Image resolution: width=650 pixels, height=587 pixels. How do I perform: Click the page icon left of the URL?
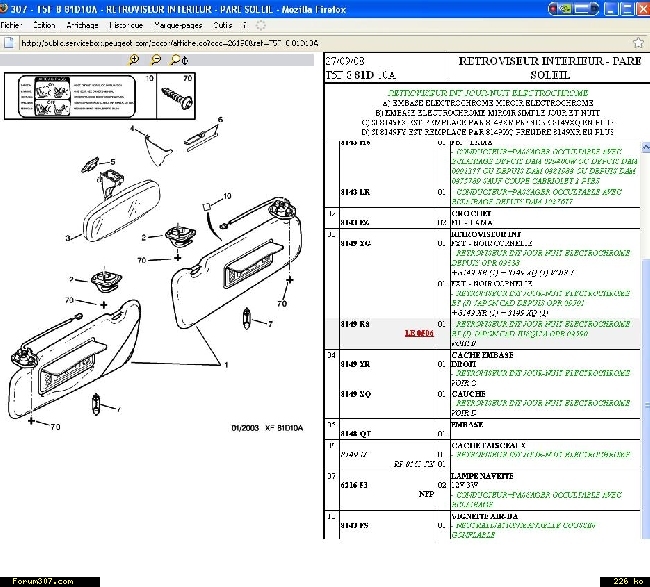pyautogui.click(x=9, y=43)
